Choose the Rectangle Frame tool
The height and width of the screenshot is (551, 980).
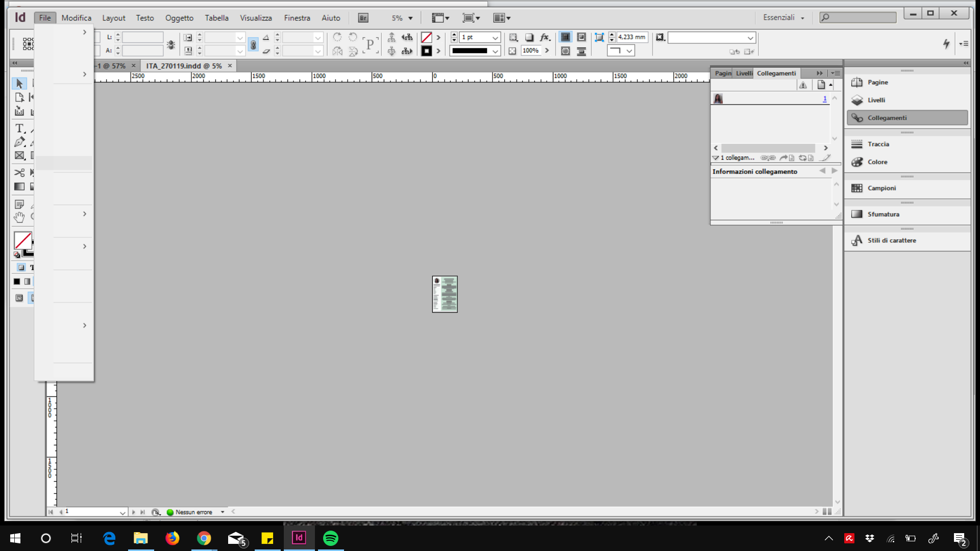click(19, 156)
